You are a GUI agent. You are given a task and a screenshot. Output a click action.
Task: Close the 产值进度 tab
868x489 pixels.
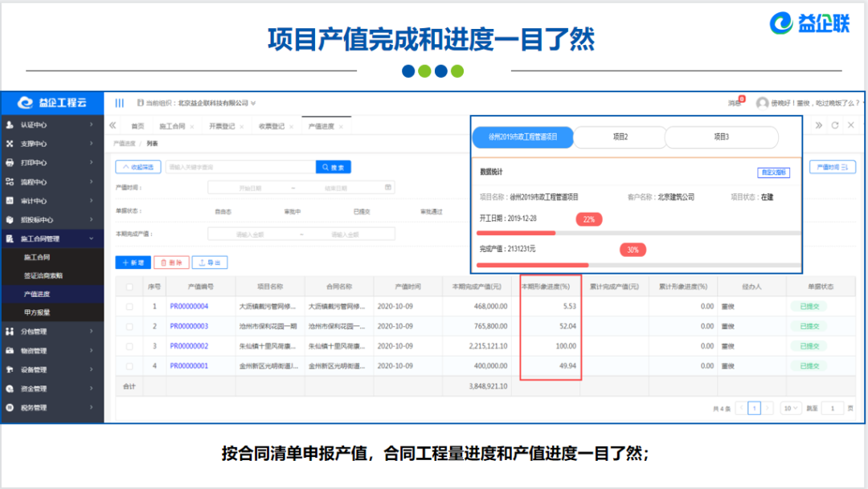tap(341, 127)
